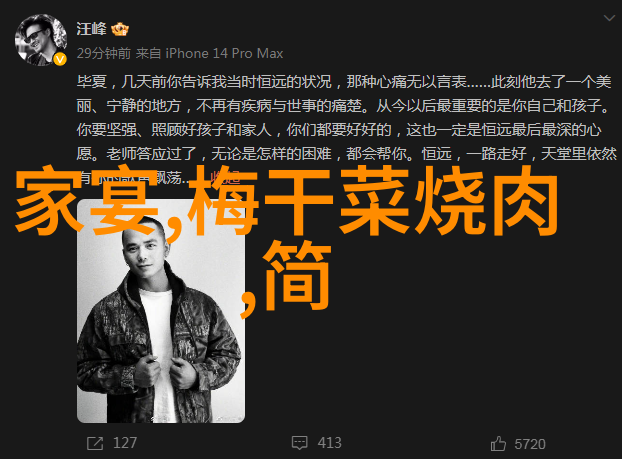This screenshot has width=622, height=459.
Task: Click the repost share icon
Action: (95, 444)
